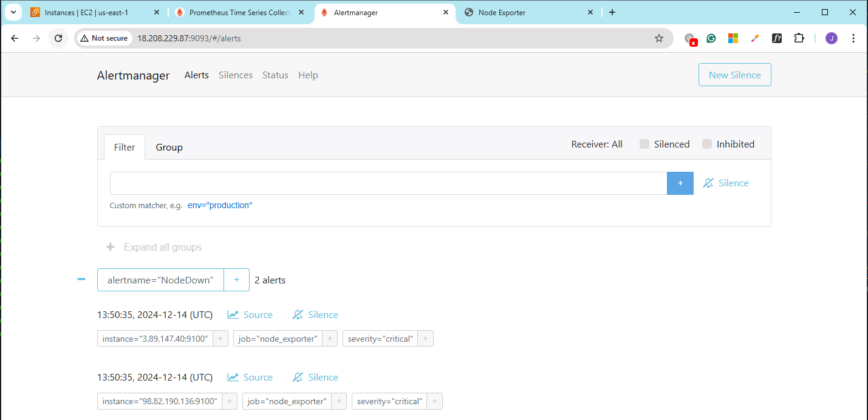This screenshot has height=420, width=868.
Task: Click instance="98.82.190.136:9100" label
Action: pos(160,401)
